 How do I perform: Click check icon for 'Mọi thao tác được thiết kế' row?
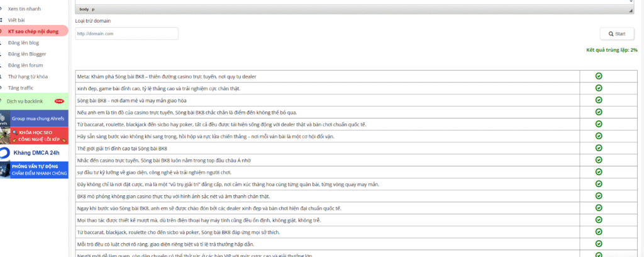pyautogui.click(x=599, y=220)
